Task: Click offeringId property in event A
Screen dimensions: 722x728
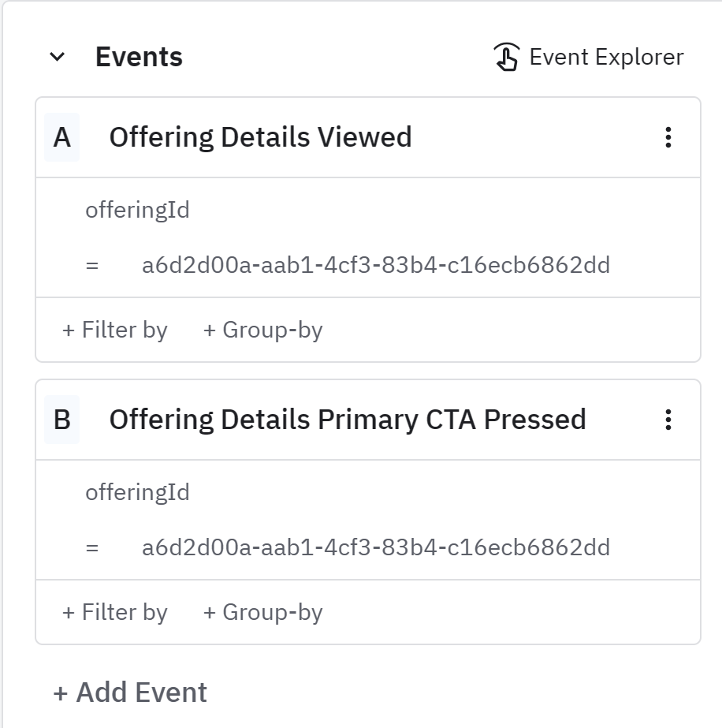Action: tap(137, 210)
